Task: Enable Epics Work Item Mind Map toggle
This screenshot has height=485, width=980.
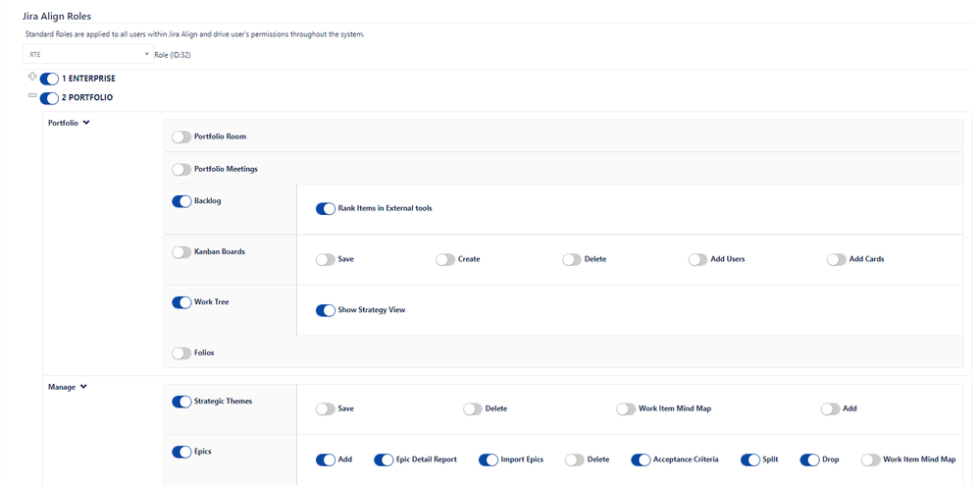Action: point(871,460)
